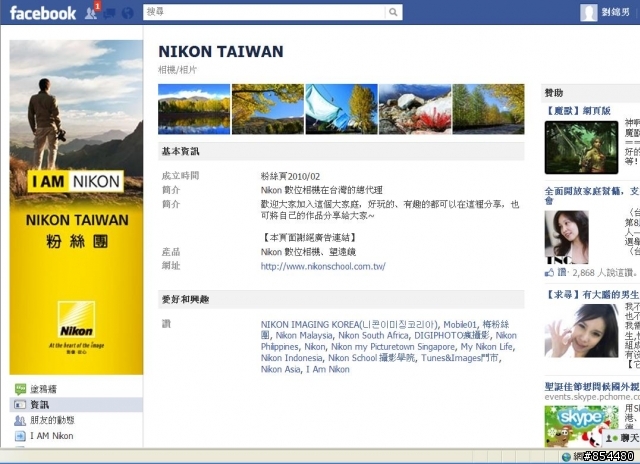640x464 pixels.
Task: Open My Nikon Life page link
Action: [487, 346]
